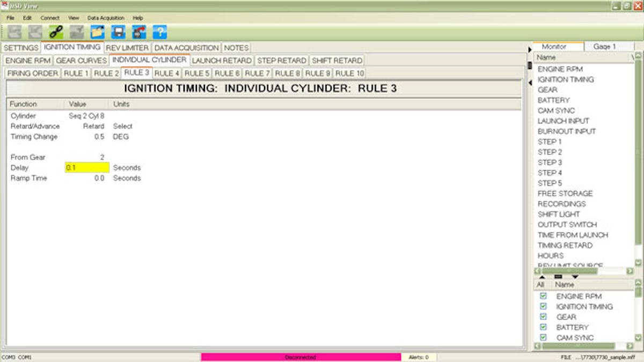Disable the CAM SYNC checkbox
Viewport: 644px width, 362px height.
pyautogui.click(x=543, y=337)
